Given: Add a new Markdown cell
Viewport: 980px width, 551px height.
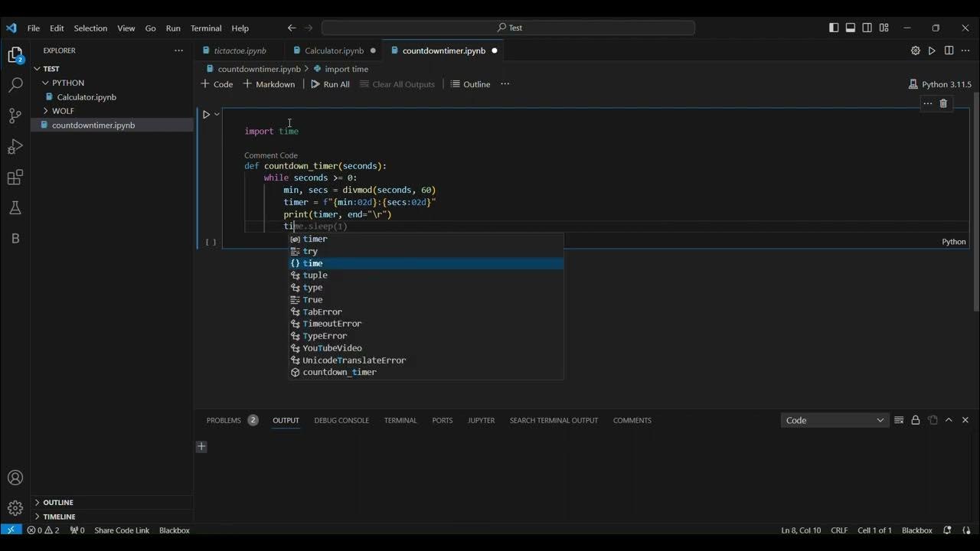Looking at the screenshot, I should pos(269,84).
